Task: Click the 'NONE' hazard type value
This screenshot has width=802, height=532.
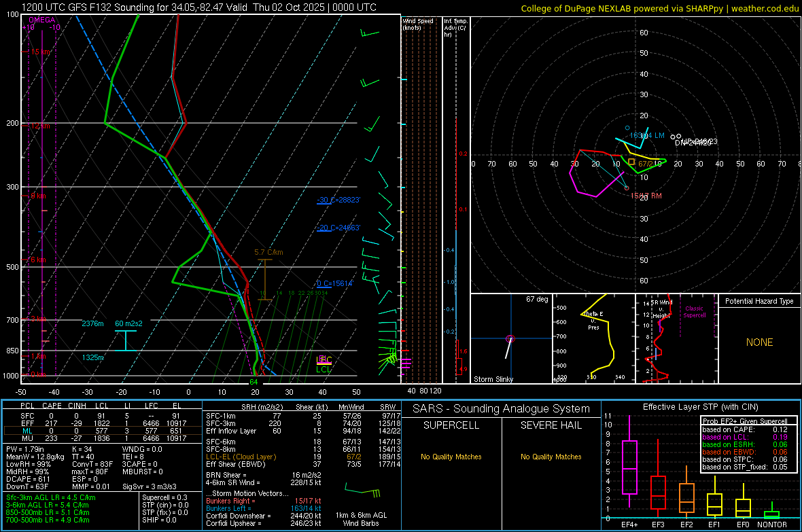Action: pos(759,342)
